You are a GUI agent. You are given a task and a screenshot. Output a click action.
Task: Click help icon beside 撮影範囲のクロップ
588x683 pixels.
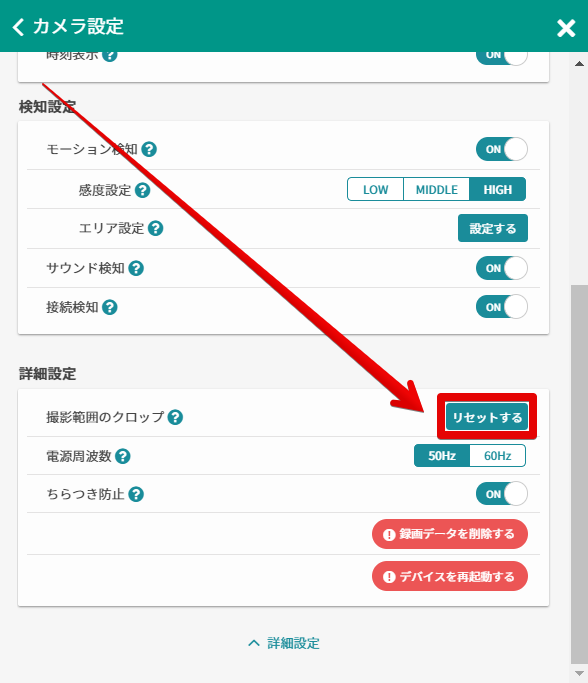pos(175,417)
